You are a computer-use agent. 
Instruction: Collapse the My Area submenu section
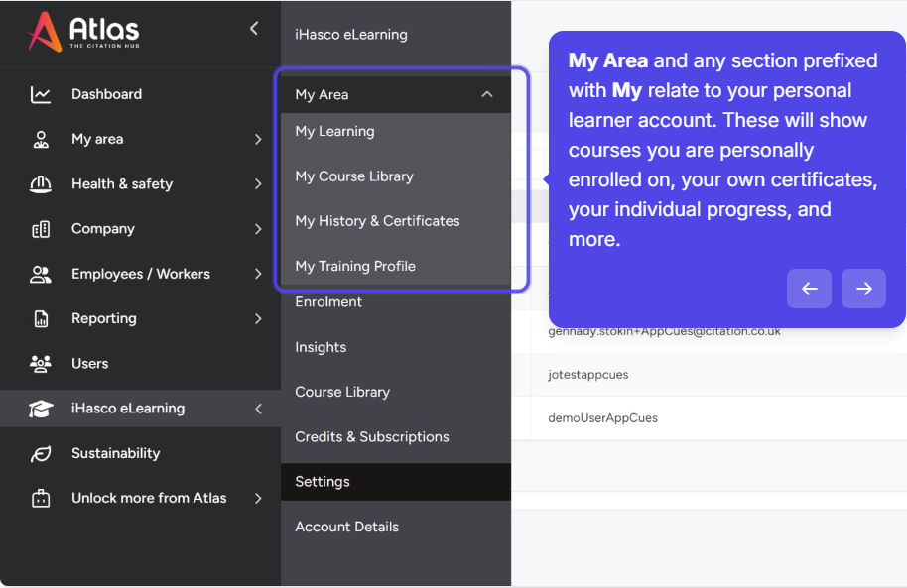click(487, 94)
